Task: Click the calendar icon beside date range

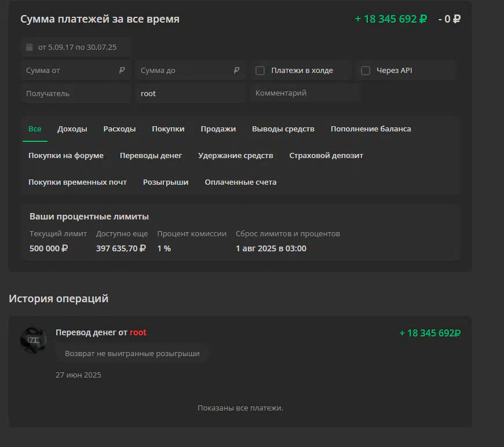Action: pos(29,47)
